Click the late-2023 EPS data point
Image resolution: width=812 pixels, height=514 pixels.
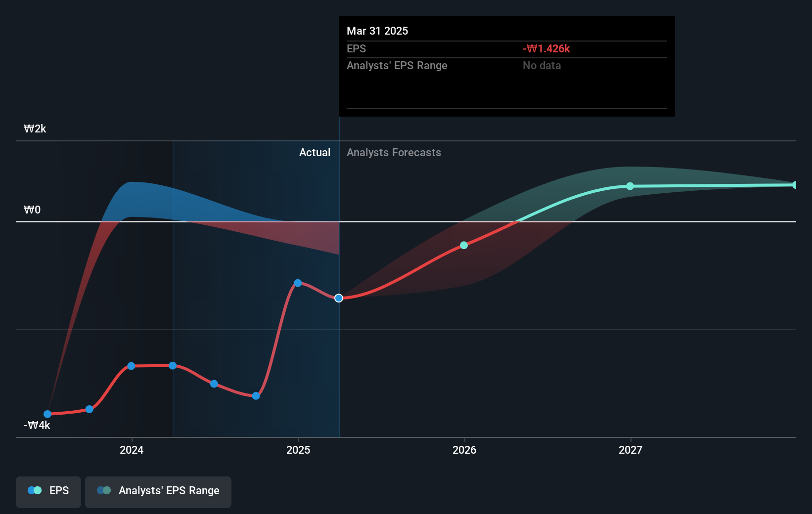[90, 409]
